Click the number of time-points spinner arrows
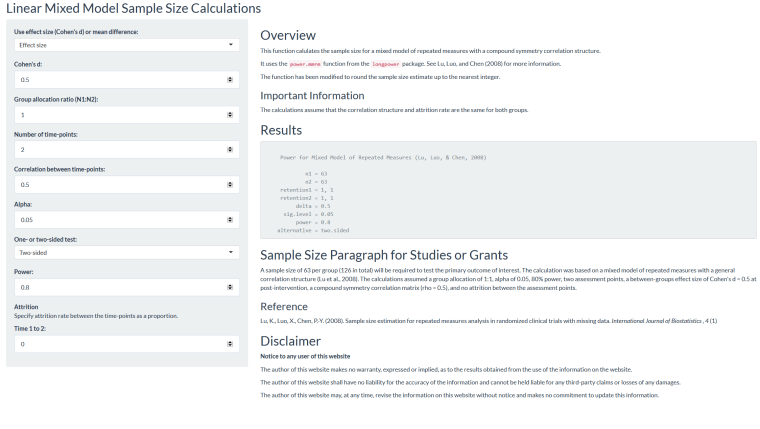The width and height of the screenshot is (760, 429). pos(231,149)
